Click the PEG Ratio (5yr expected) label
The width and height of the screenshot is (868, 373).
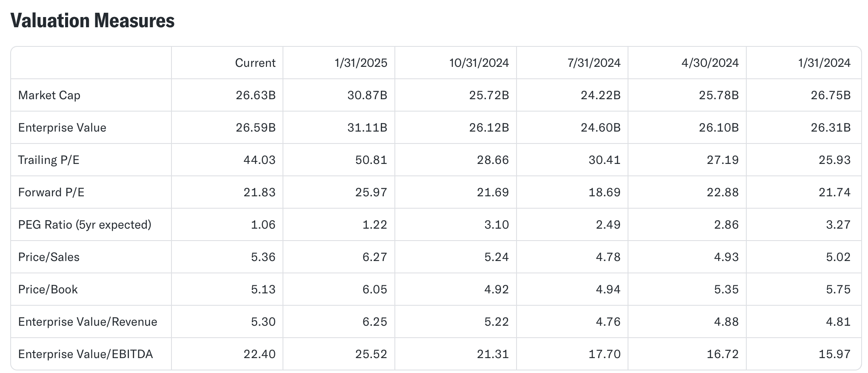85,225
